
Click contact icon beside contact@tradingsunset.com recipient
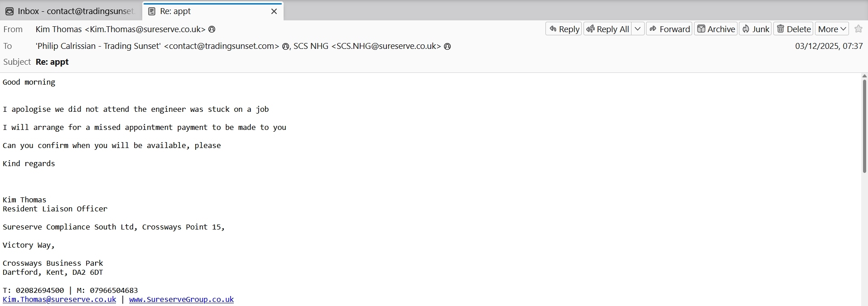point(285,46)
